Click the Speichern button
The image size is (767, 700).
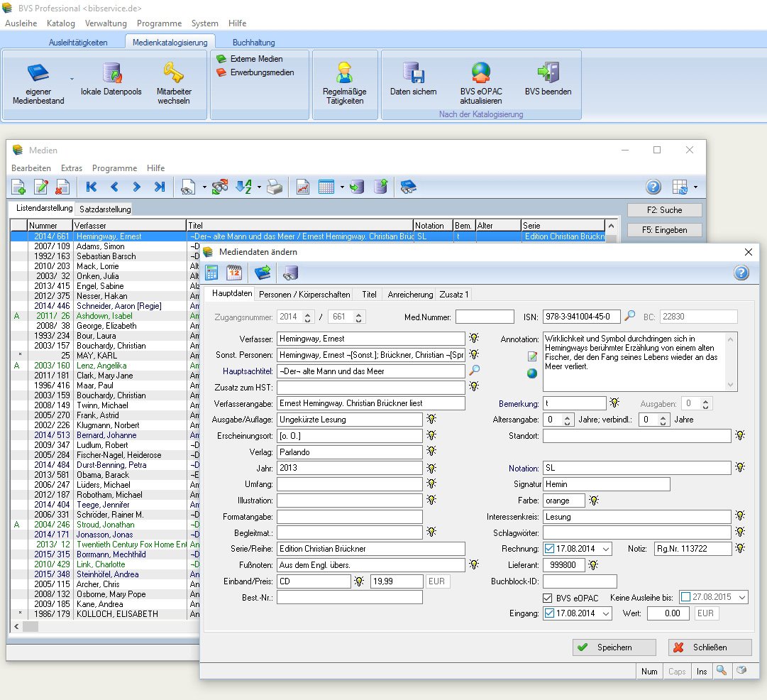614,647
